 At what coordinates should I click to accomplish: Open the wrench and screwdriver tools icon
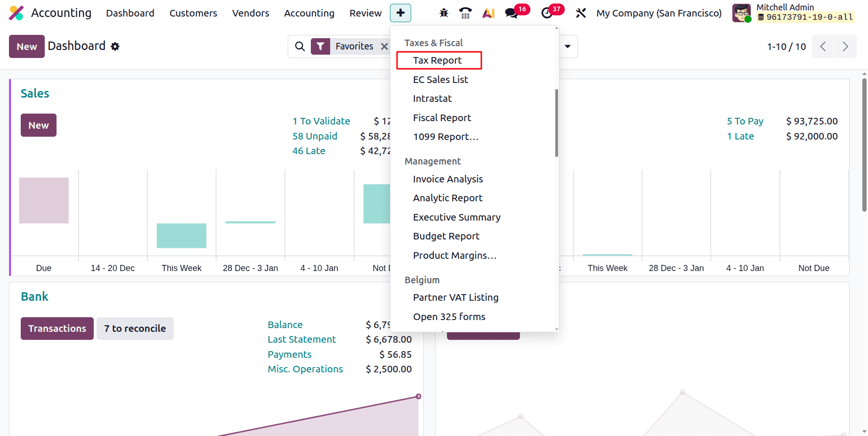(581, 13)
